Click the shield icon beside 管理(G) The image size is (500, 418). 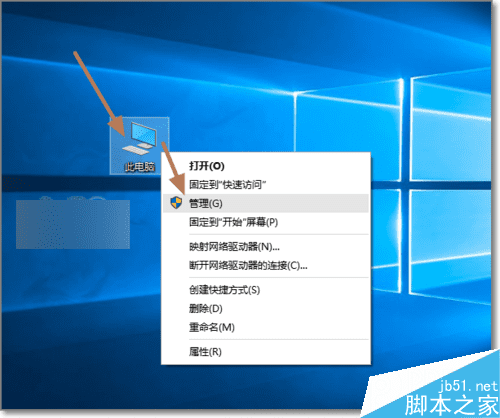pyautogui.click(x=176, y=203)
